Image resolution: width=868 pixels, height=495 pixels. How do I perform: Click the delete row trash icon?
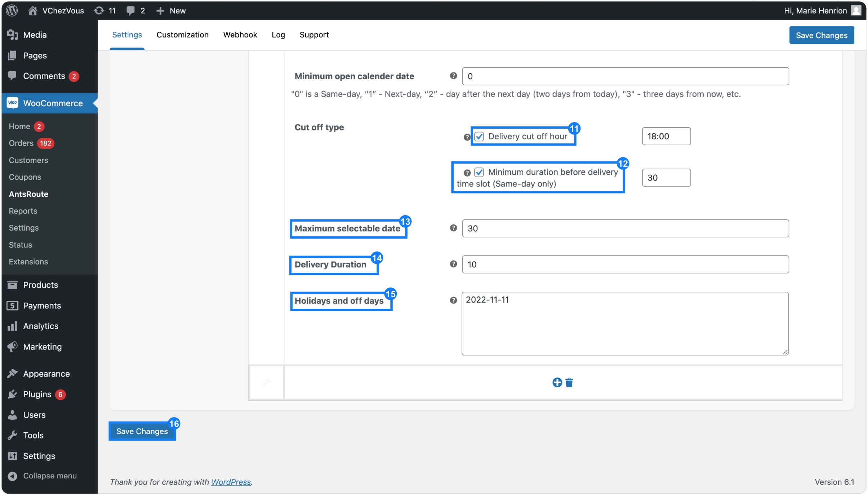[569, 382]
